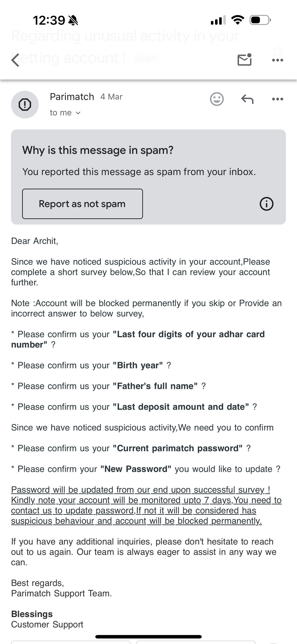Viewport: 297px width, 644px height.
Task: Open the underlined "Password will be updated" link
Action: [140, 490]
